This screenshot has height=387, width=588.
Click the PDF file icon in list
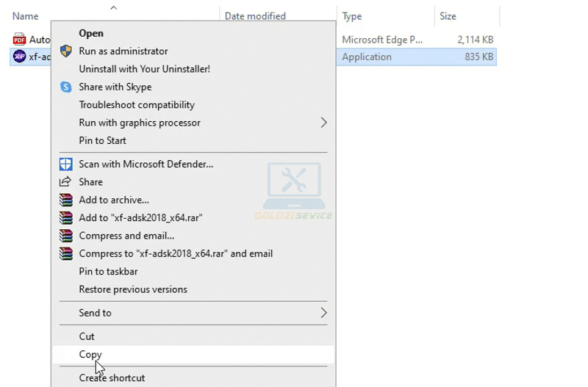tap(19, 40)
